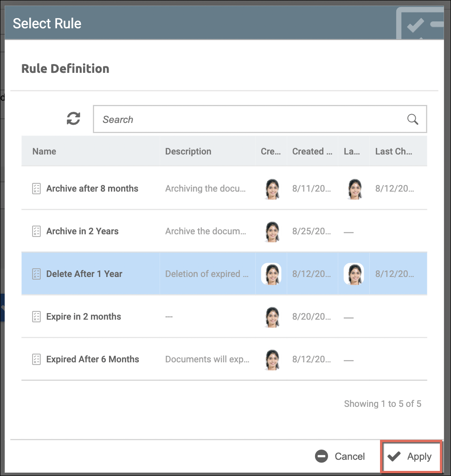Click rule icon beside Delete After 1 Year
This screenshot has height=476, width=451.
point(36,274)
